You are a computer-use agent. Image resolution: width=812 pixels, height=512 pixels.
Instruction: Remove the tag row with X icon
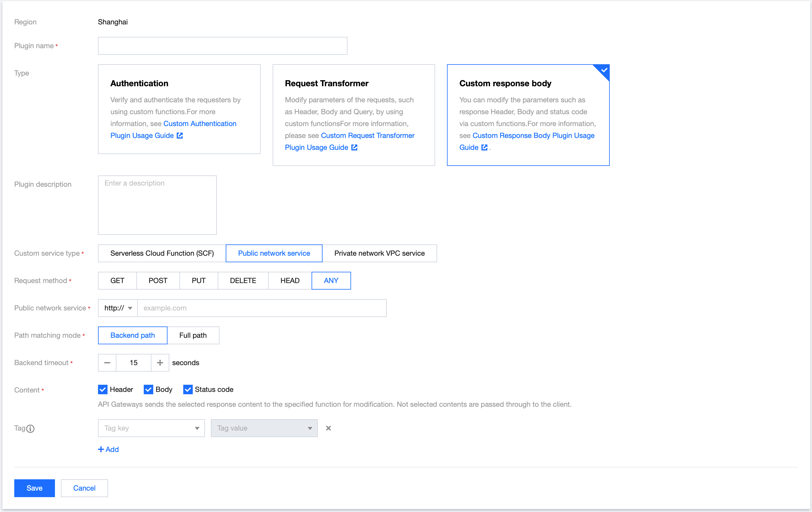328,428
